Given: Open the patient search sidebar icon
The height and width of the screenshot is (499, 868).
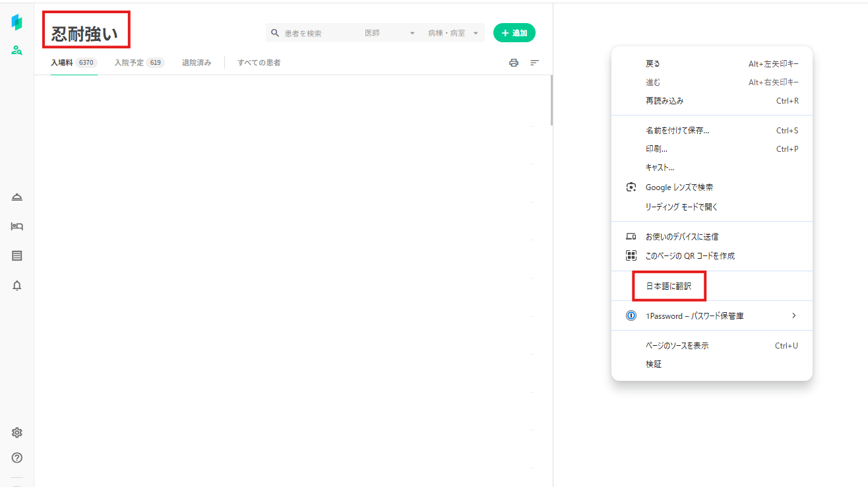Looking at the screenshot, I should [17, 50].
